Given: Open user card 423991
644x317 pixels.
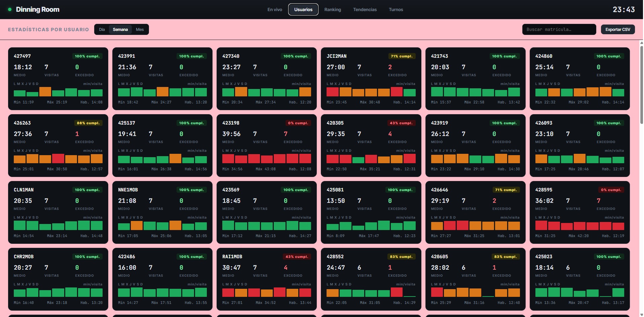Looking at the screenshot, I should [162, 79].
